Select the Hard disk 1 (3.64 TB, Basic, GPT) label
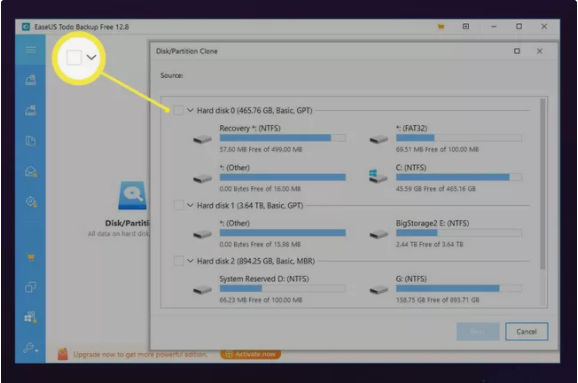Viewport: 578px width, 383px height. point(250,205)
